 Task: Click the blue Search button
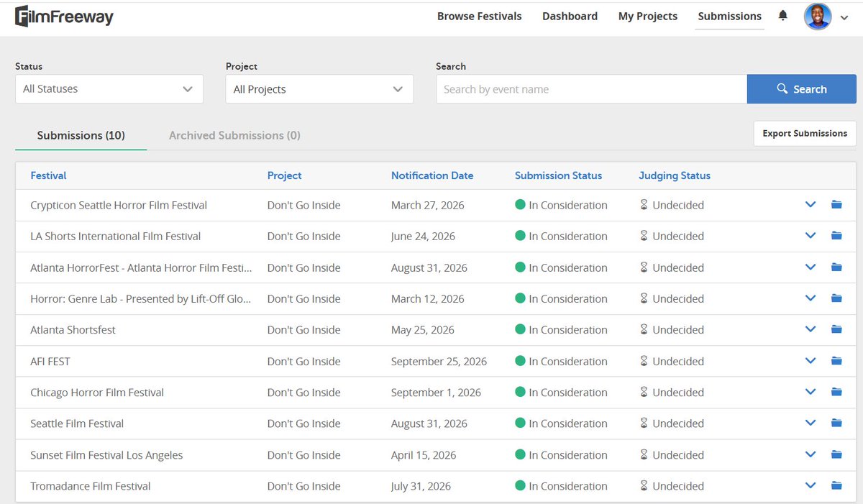pyautogui.click(x=802, y=89)
